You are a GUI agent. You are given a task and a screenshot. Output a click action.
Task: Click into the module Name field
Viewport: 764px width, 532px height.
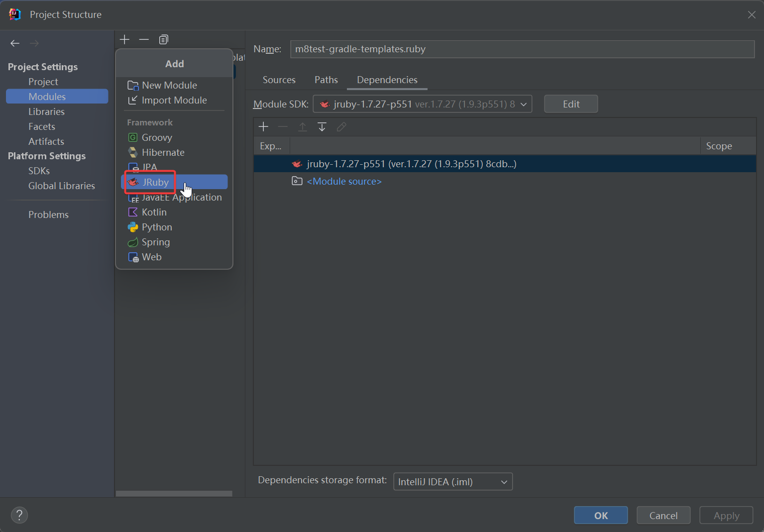[522, 49]
